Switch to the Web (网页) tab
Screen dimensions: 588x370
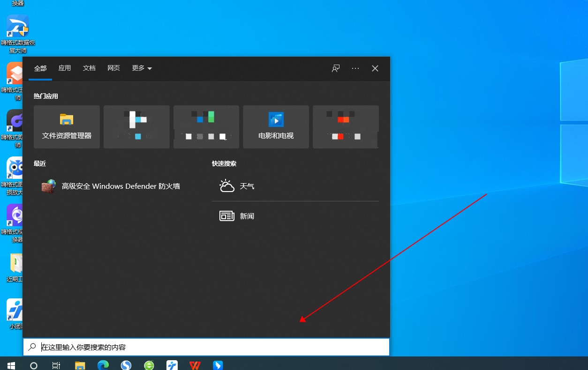[113, 68]
